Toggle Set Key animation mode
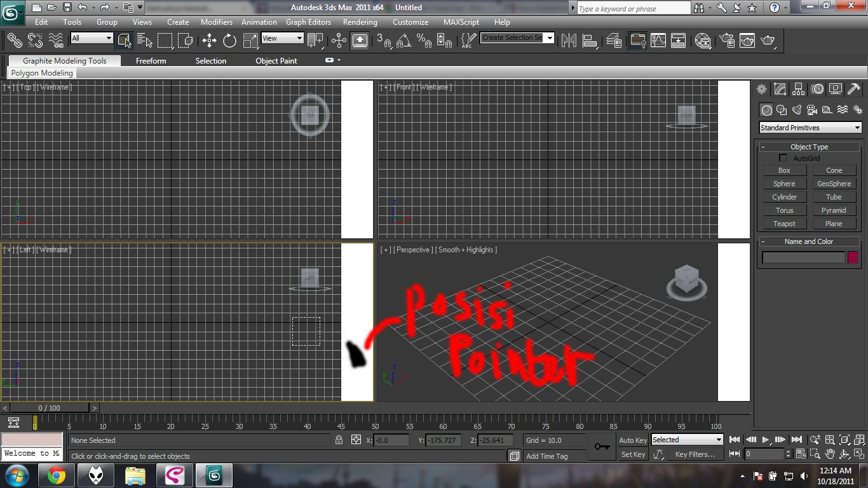Screen dimensions: 868x488 coord(633,454)
